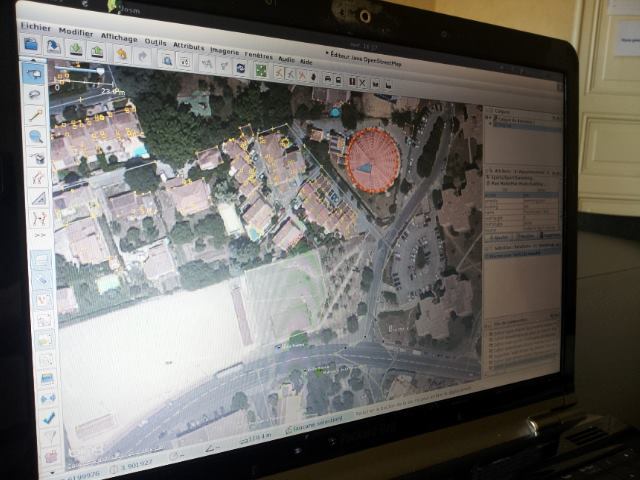This screenshot has width=640, height=480.
Task: Toggle the relations dialog button
Action: [x=44, y=320]
